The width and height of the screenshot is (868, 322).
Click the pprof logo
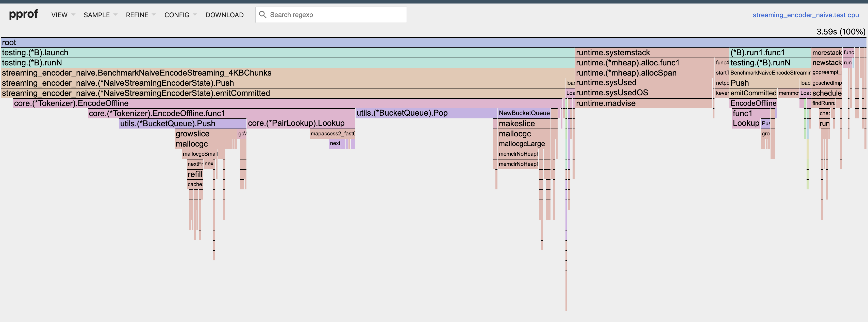click(24, 14)
